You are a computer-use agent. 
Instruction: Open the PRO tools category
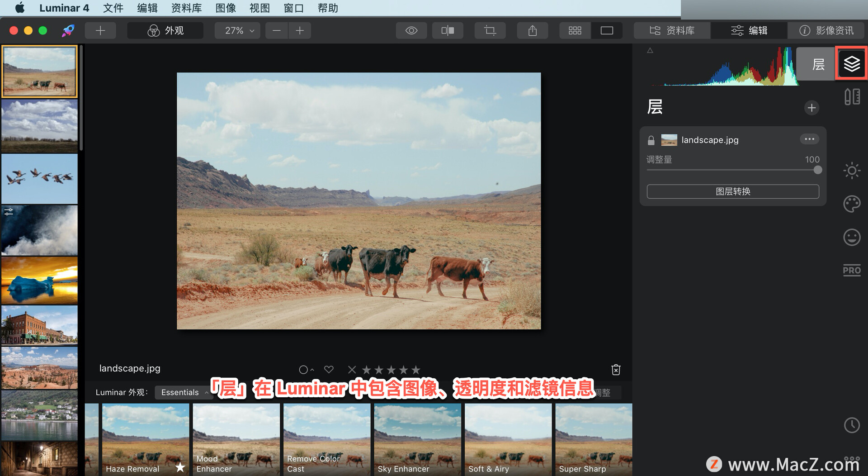click(852, 271)
